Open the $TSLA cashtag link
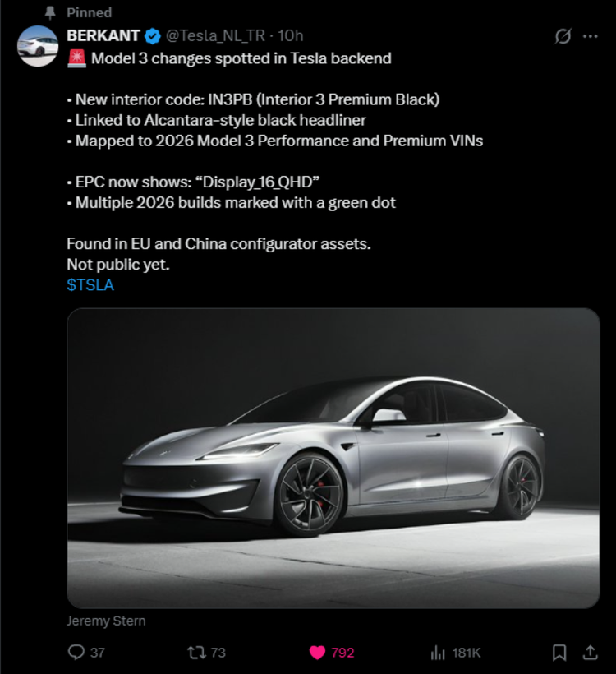Viewport: 616px width, 674px height. (x=90, y=284)
